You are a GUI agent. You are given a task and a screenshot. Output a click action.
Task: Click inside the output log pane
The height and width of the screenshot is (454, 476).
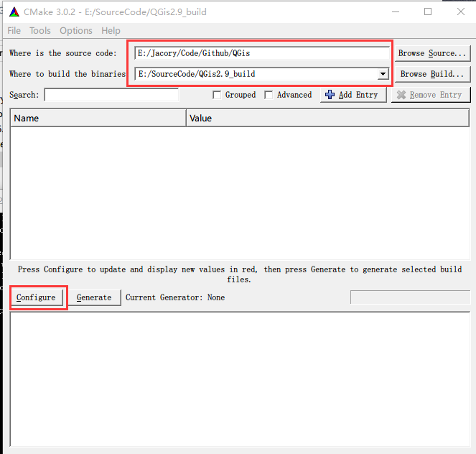click(240, 379)
